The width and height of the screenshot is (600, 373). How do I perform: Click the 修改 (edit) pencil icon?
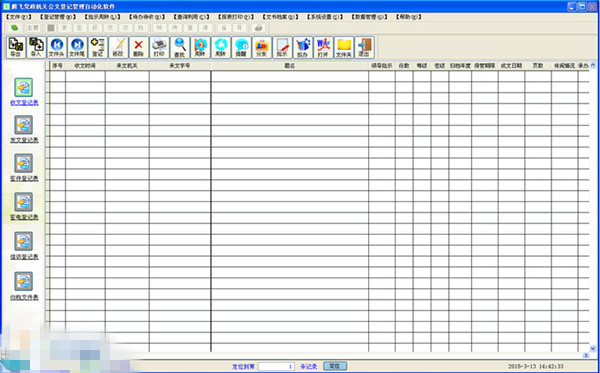click(x=118, y=47)
